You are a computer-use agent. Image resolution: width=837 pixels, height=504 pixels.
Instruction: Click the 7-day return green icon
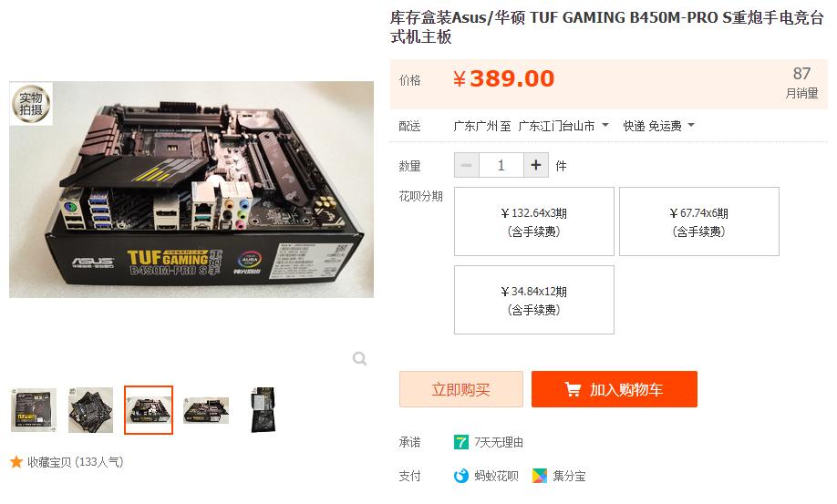(460, 442)
